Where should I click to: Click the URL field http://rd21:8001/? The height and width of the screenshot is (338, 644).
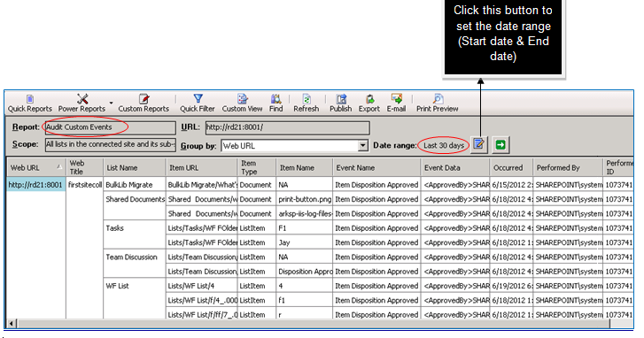(x=288, y=127)
